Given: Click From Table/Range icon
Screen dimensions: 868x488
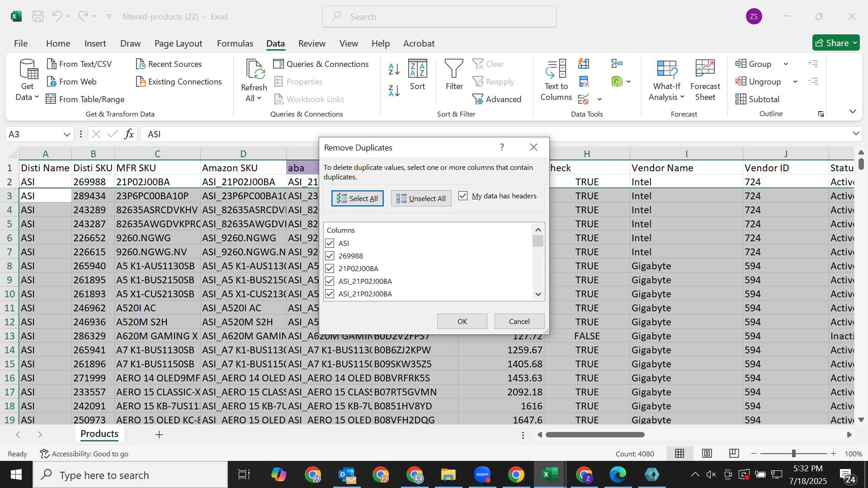Looking at the screenshot, I should click(x=51, y=99).
